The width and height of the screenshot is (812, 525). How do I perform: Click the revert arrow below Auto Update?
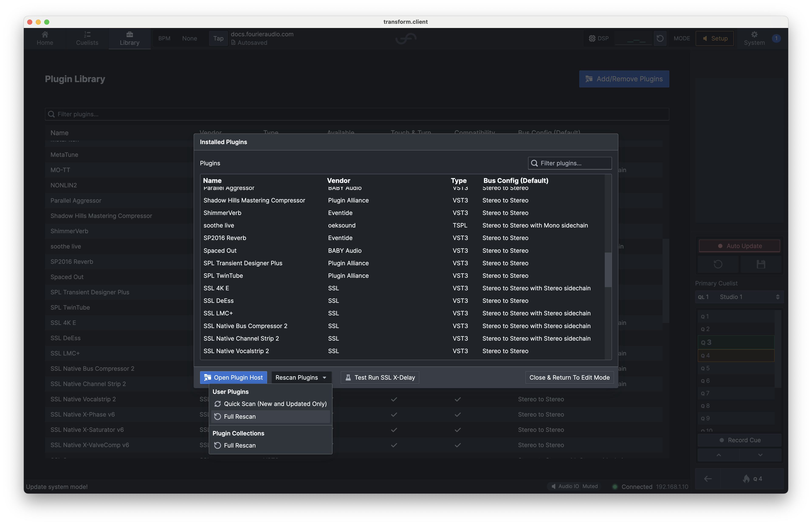coord(718,264)
